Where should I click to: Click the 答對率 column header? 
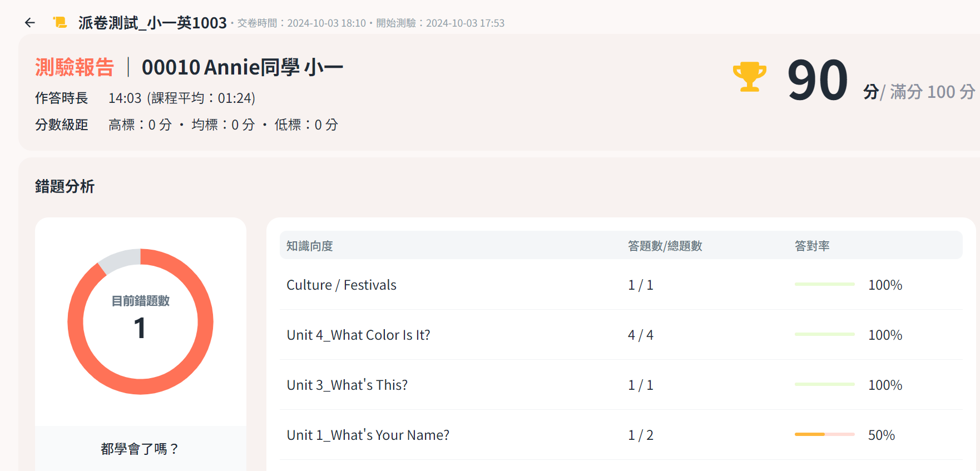812,246
